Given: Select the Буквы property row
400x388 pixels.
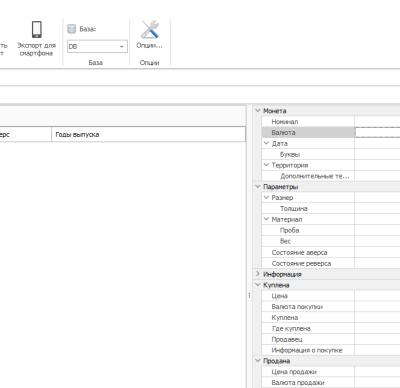Looking at the screenshot, I should tap(331, 154).
